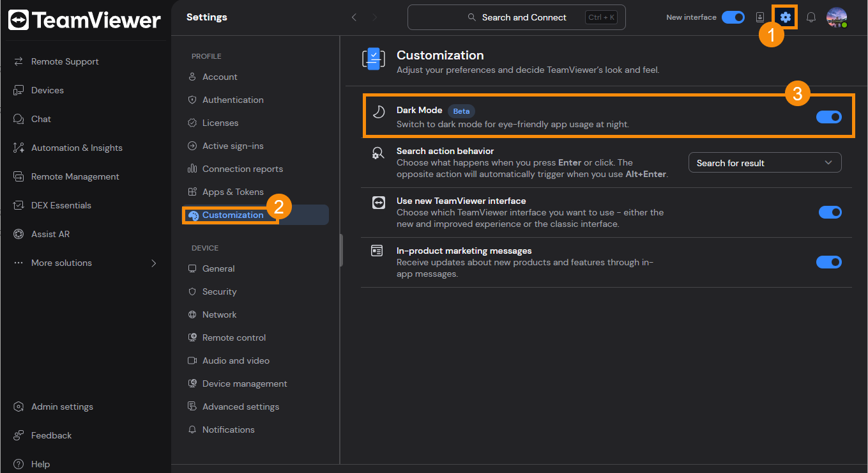The height and width of the screenshot is (473, 868).
Task: Click the DEX Essentials icon
Action: coord(19,205)
